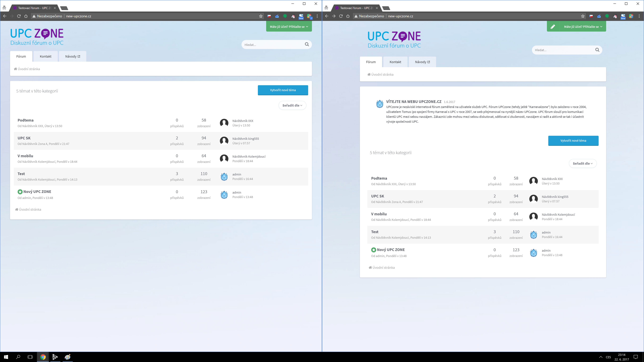Bookmark page with star in left browser
This screenshot has width=644, height=362.
(261, 16)
